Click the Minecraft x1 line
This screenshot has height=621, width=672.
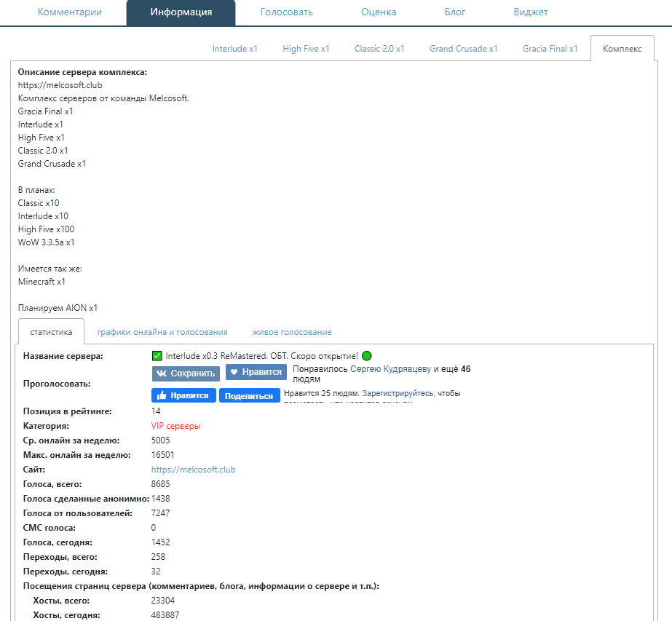pos(41,282)
